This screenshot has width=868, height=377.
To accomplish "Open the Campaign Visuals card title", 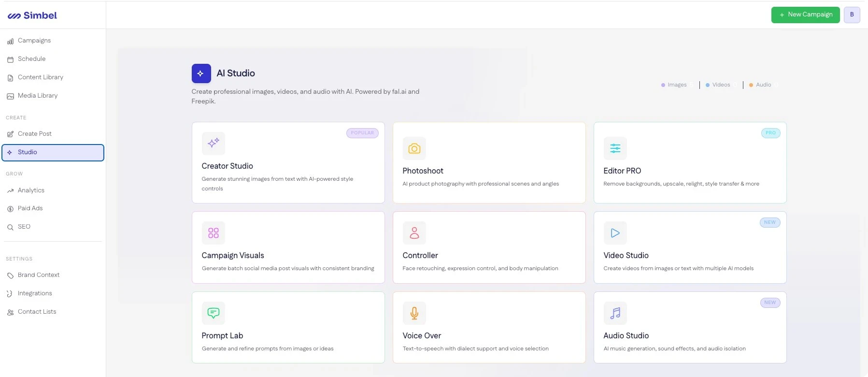I will [x=233, y=255].
